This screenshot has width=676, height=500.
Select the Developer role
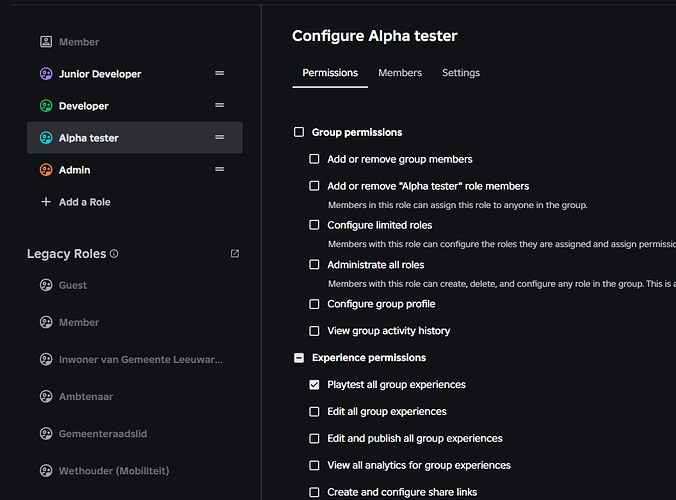pos(135,106)
